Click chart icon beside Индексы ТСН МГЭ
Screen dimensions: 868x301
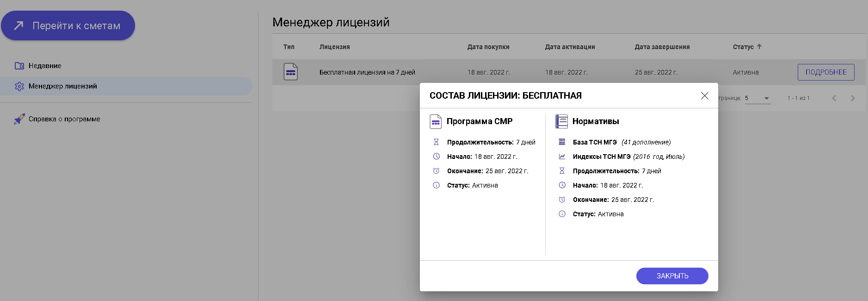tap(562, 157)
